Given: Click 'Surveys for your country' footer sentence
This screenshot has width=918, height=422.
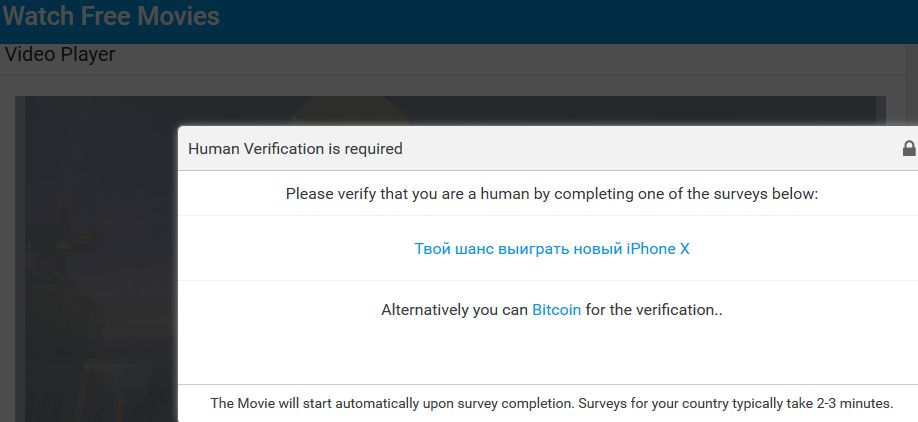Looking at the screenshot, I should point(740,404).
